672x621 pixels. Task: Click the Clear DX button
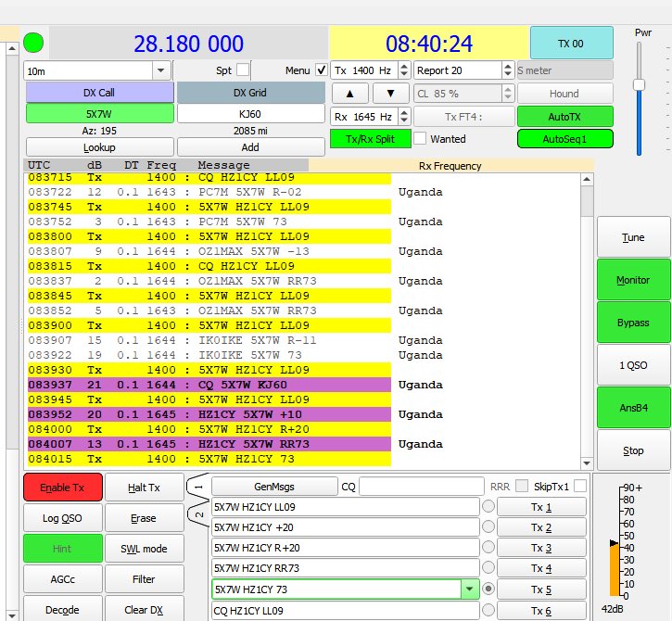(145, 609)
